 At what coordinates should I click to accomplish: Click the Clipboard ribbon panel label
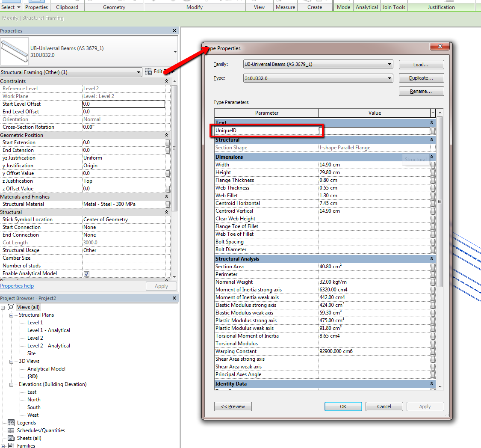point(67,7)
